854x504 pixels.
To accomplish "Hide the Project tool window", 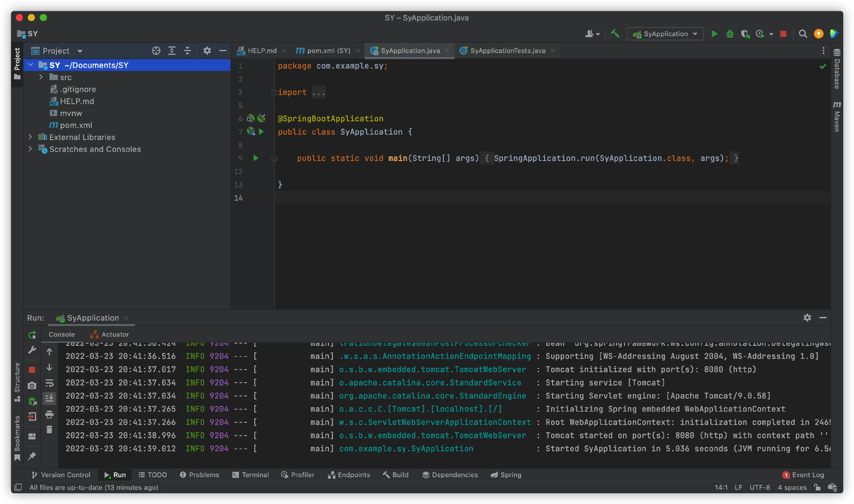I will [x=223, y=51].
